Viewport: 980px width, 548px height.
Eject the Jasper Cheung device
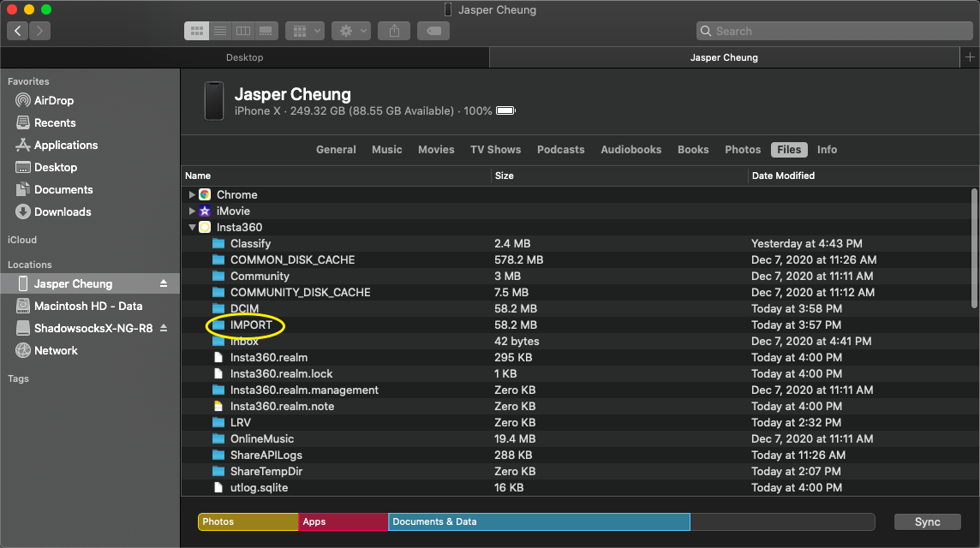(x=164, y=284)
